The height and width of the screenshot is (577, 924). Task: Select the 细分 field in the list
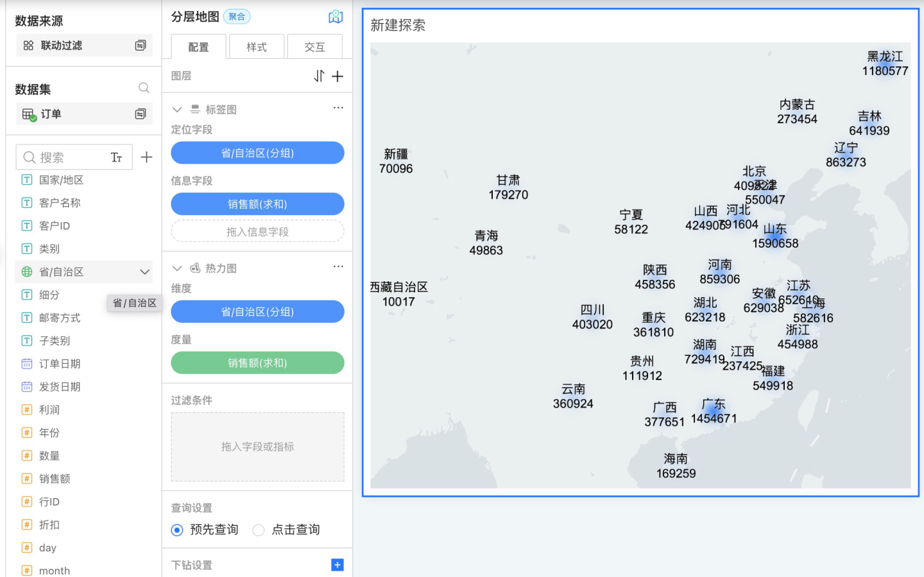click(49, 295)
